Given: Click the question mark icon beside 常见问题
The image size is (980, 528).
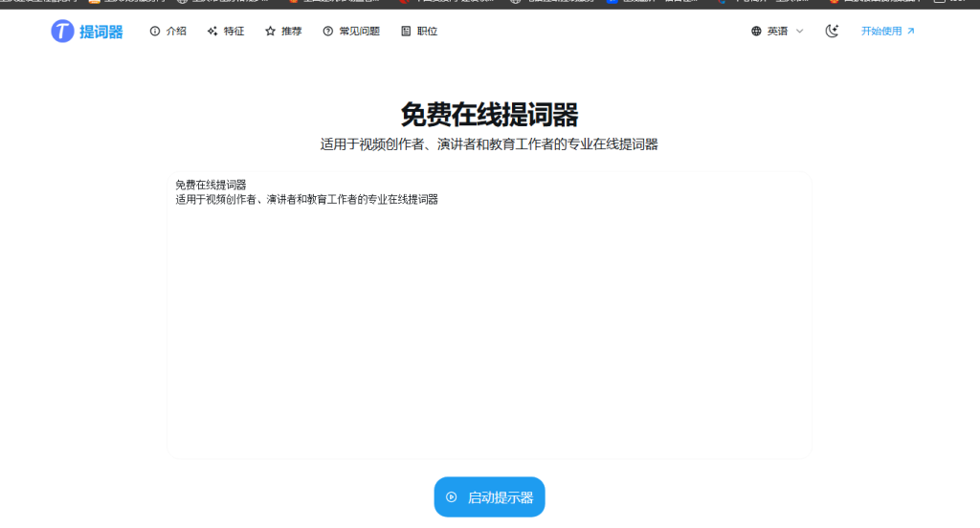Looking at the screenshot, I should pyautogui.click(x=328, y=32).
